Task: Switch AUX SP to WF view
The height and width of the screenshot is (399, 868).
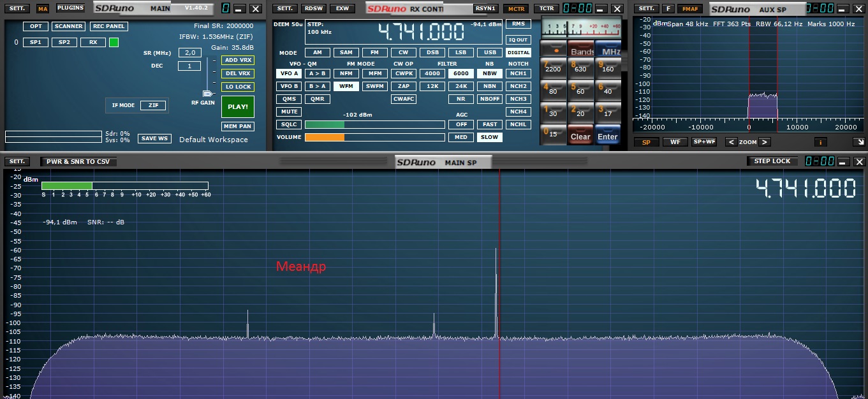Action: pos(675,142)
